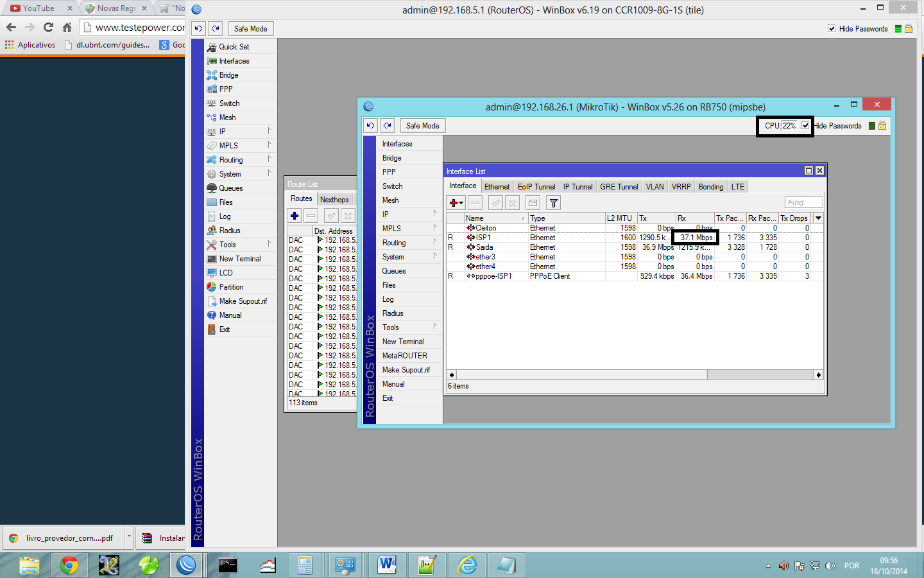The width and height of the screenshot is (924, 578).
Task: Open Partition from the sidebar
Action: click(x=231, y=287)
